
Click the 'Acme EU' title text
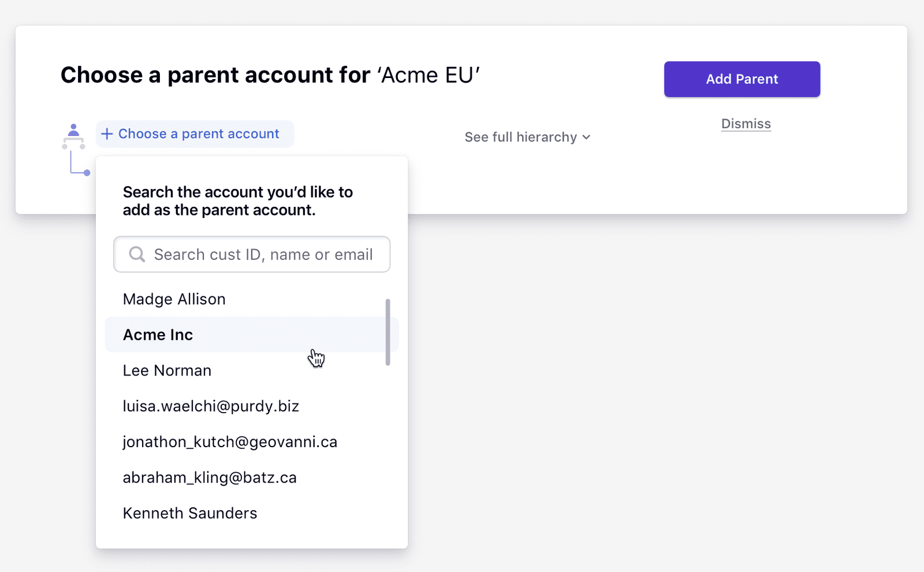tap(429, 75)
